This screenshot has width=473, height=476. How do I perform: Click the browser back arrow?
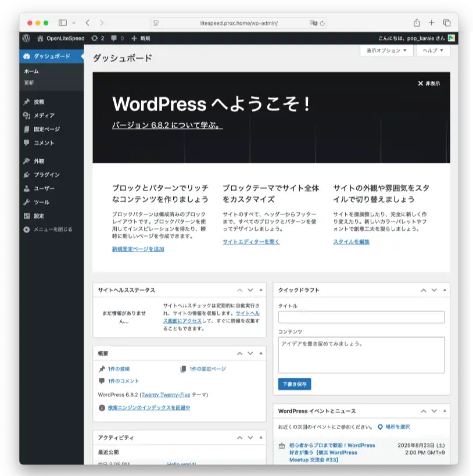point(87,23)
